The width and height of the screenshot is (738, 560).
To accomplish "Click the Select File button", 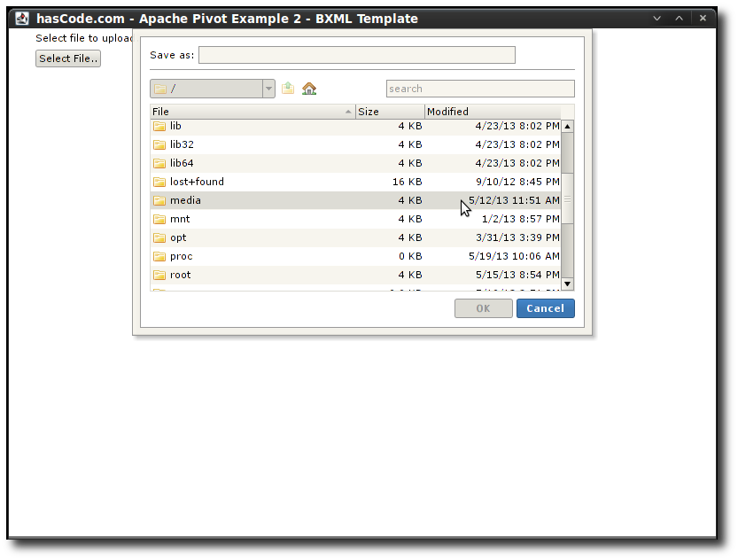I will point(67,58).
